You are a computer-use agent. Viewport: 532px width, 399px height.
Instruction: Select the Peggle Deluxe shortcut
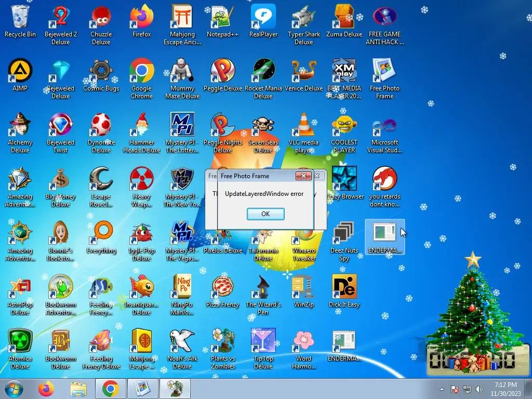pyautogui.click(x=222, y=75)
